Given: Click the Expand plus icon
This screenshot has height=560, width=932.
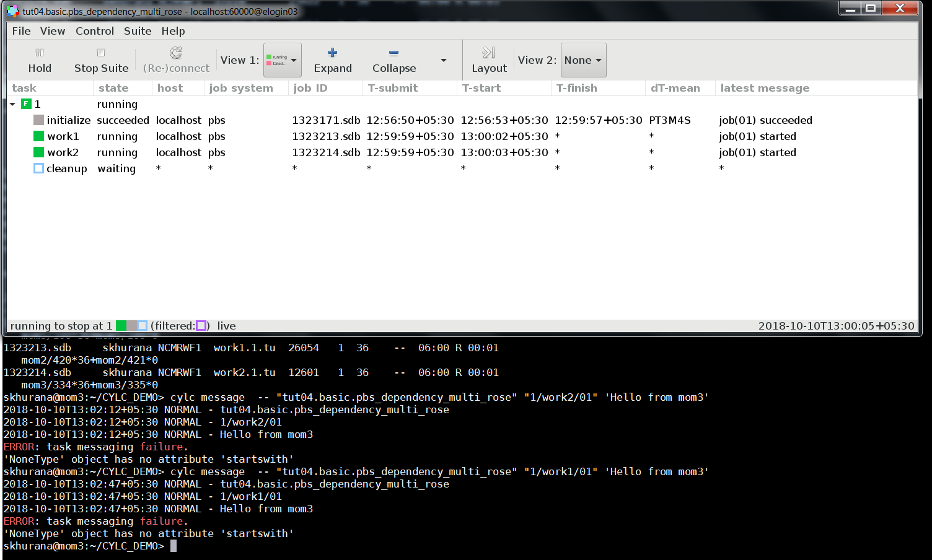Looking at the screenshot, I should pos(332,53).
